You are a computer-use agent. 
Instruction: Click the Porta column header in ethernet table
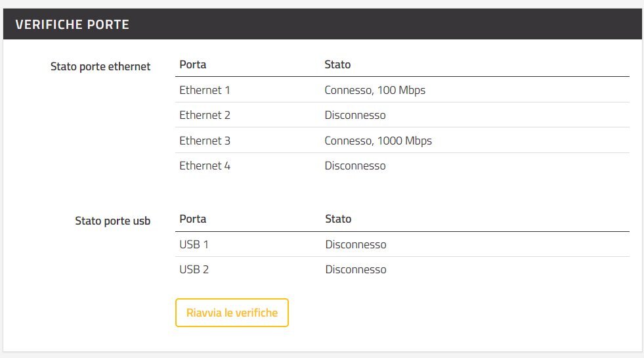[x=192, y=64]
